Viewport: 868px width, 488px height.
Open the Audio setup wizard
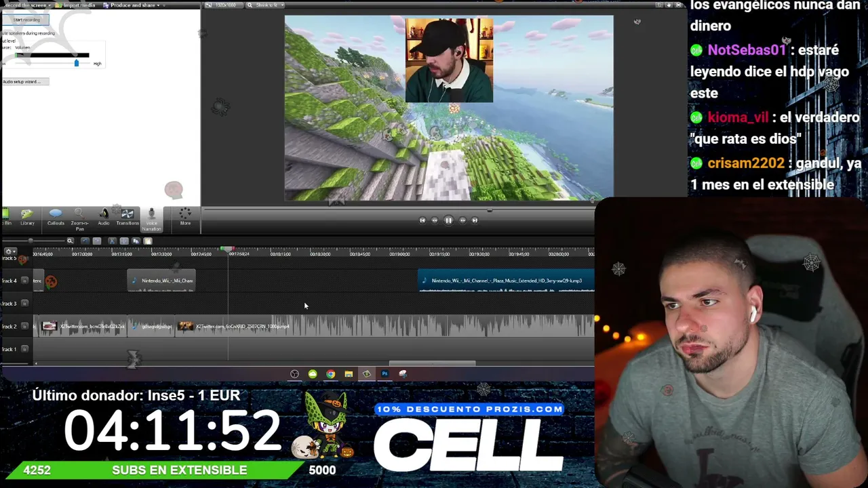click(x=25, y=81)
